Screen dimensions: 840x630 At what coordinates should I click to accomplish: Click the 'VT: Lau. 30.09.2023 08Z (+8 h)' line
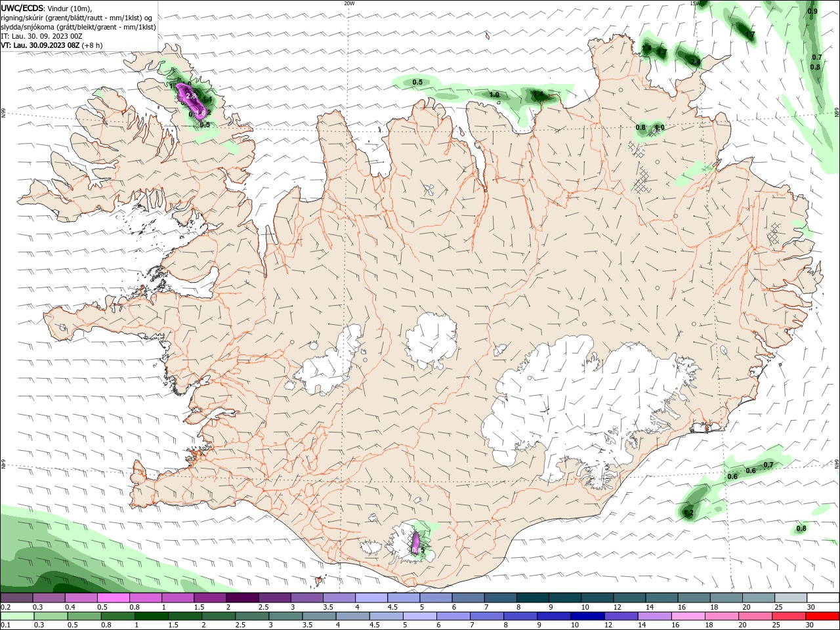tap(52, 45)
